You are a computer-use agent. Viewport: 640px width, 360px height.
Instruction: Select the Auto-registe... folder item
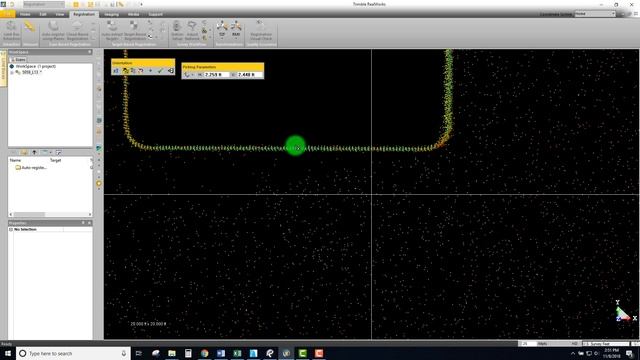click(x=31, y=168)
